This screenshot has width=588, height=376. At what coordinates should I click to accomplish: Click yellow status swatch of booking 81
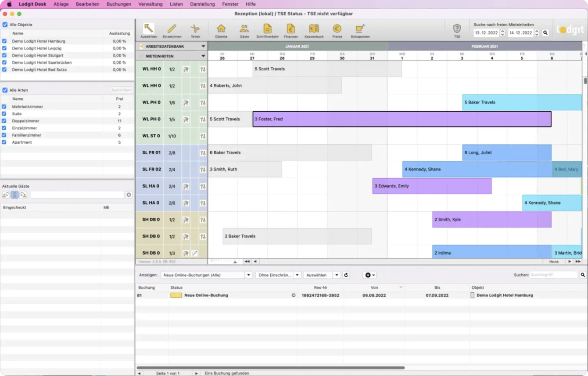coord(176,295)
